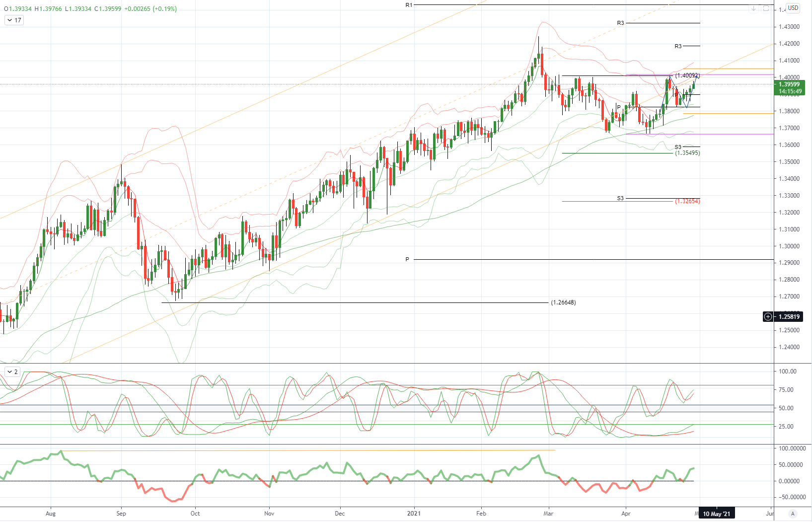This screenshot has width=812, height=522.
Task: Click the Nov label on time axis
Action: click(x=269, y=514)
